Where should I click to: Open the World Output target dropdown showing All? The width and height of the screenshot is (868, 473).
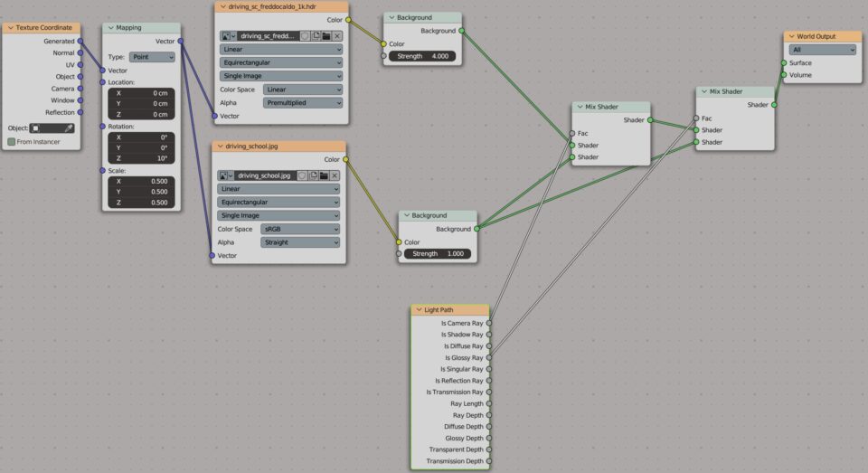click(x=821, y=50)
